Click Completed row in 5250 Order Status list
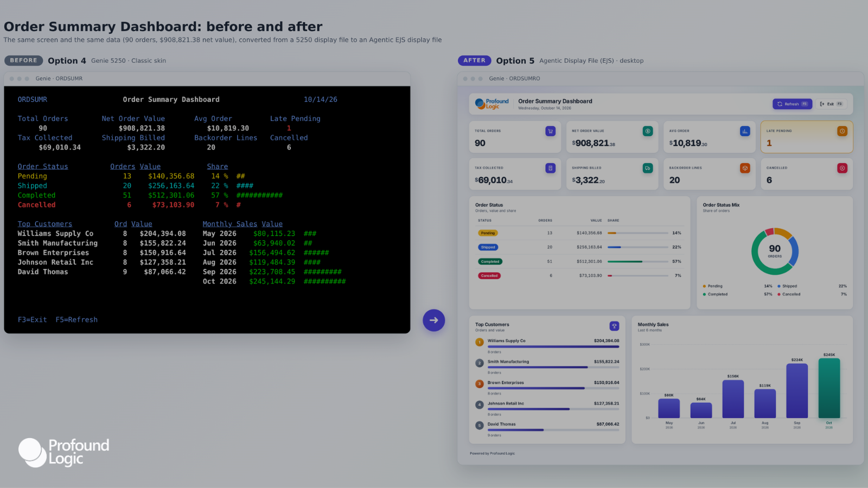This screenshot has height=488, width=868. point(150,195)
